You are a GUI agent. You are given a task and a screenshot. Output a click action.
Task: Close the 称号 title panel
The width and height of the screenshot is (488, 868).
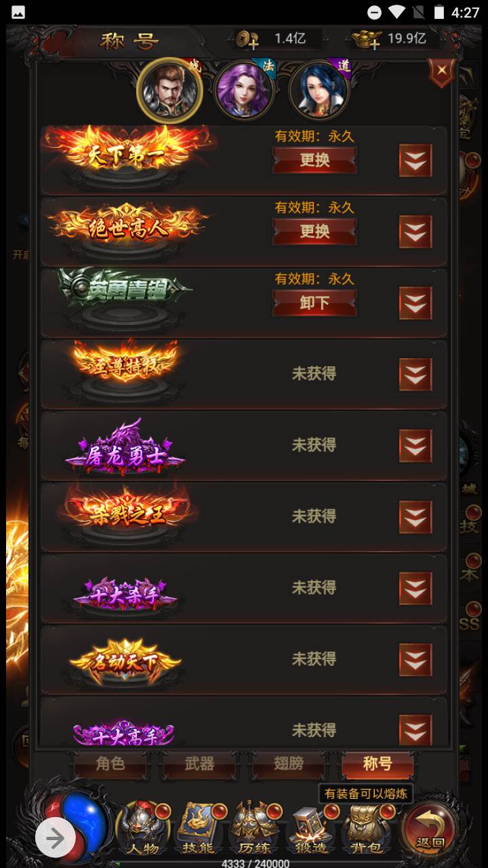coord(441,71)
